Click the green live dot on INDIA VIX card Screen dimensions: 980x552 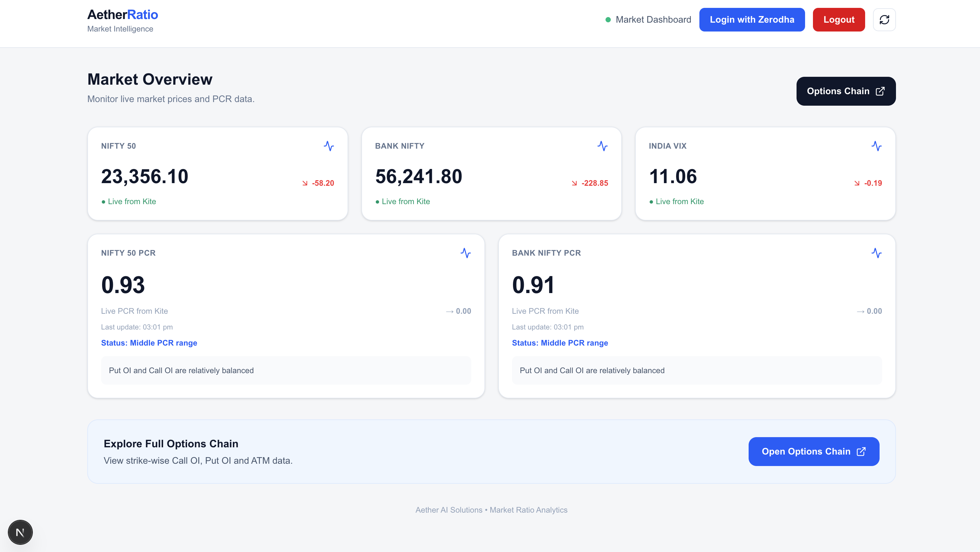point(651,202)
